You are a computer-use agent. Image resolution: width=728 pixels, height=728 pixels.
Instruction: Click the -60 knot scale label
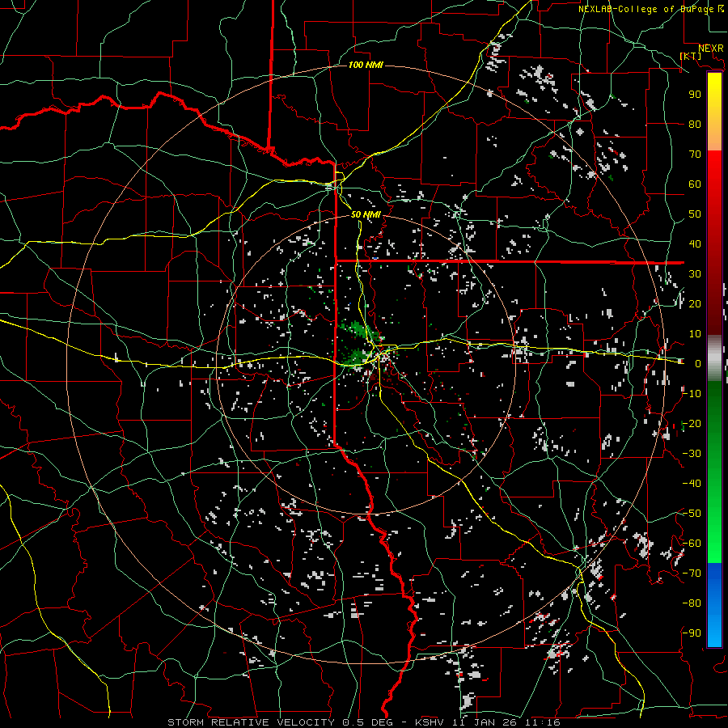pos(692,544)
